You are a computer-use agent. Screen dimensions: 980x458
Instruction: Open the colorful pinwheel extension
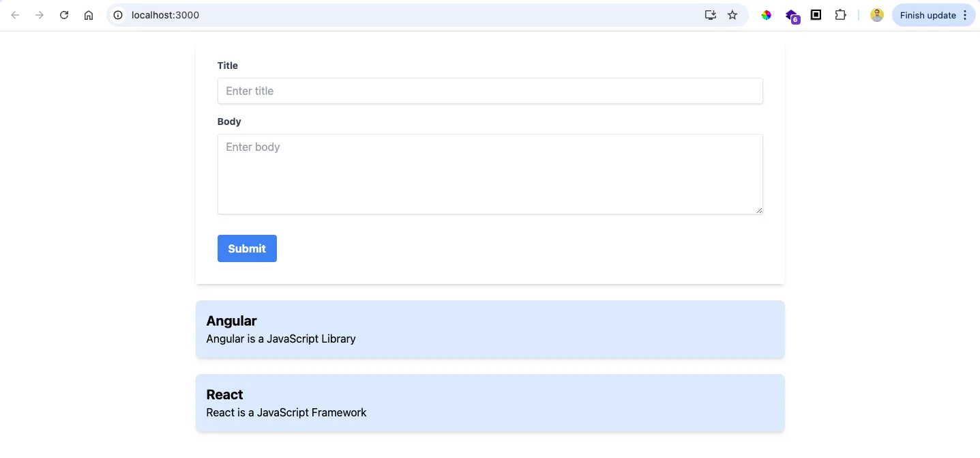767,15
